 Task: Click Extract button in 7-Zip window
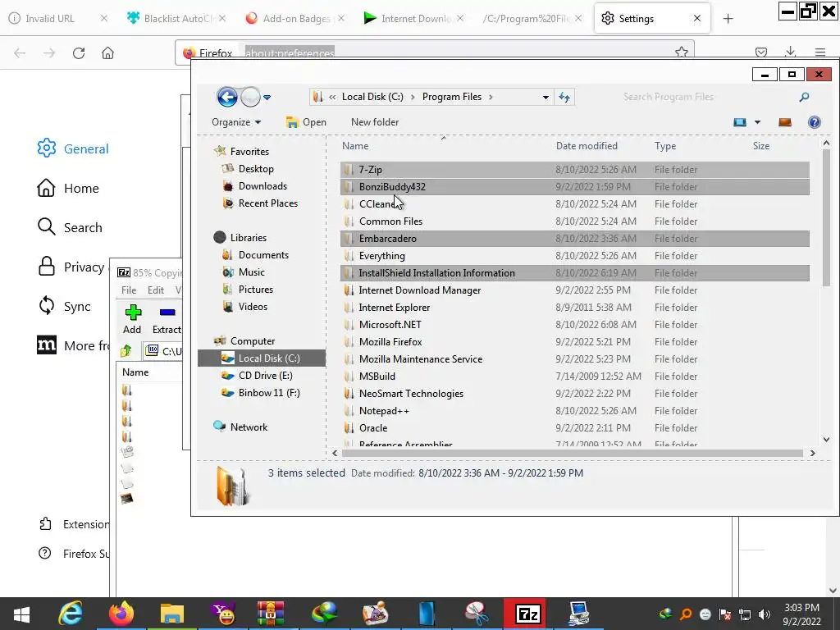167,319
